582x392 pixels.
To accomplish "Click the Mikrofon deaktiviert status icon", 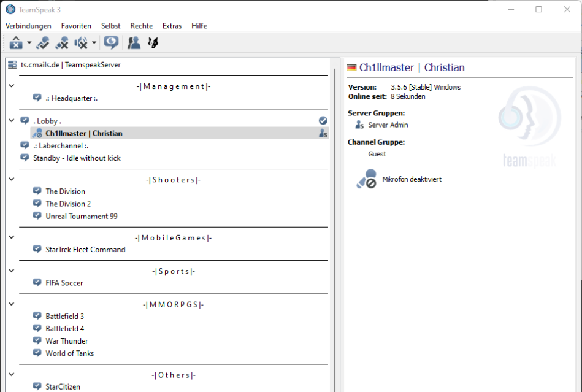I will point(367,179).
